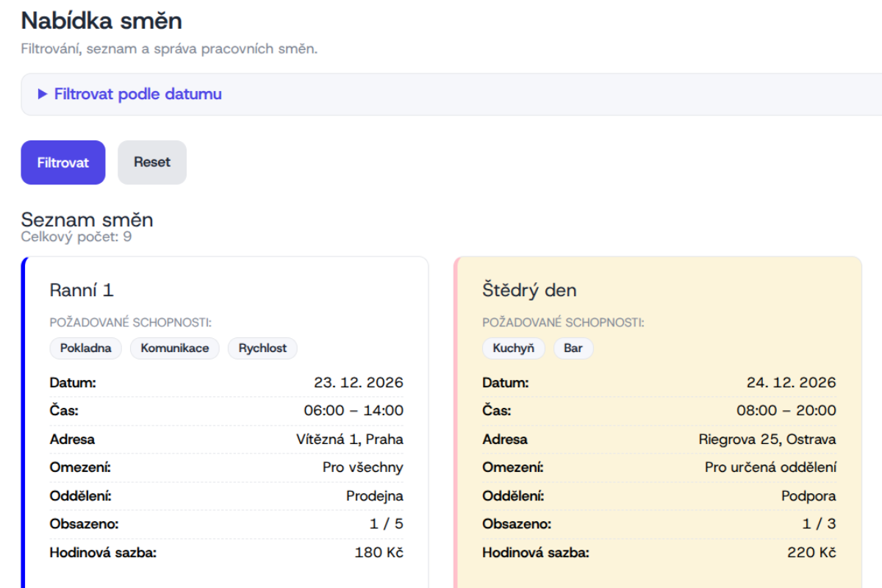Click the 'Celkový počet: 9' counter text
The width and height of the screenshot is (882, 588).
tap(76, 237)
